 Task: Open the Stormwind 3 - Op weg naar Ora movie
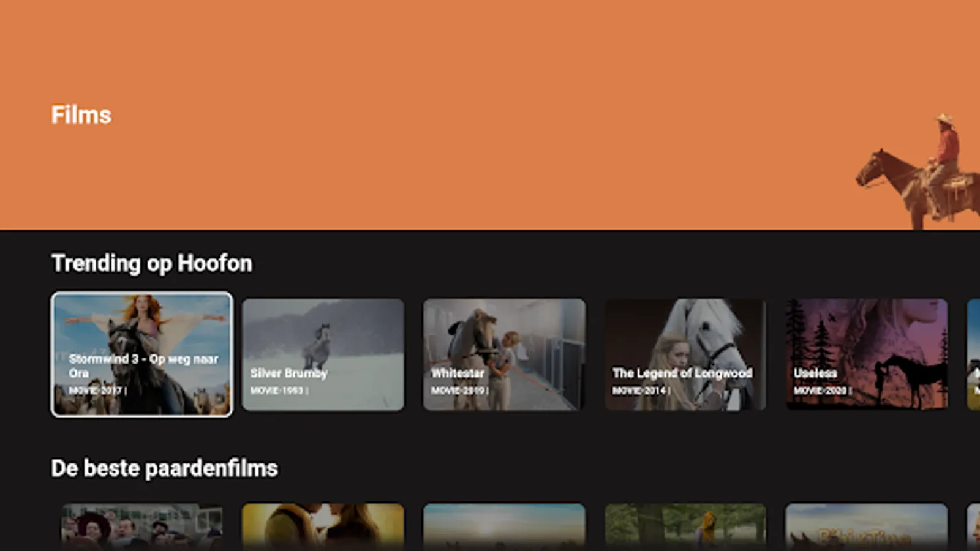(x=142, y=354)
